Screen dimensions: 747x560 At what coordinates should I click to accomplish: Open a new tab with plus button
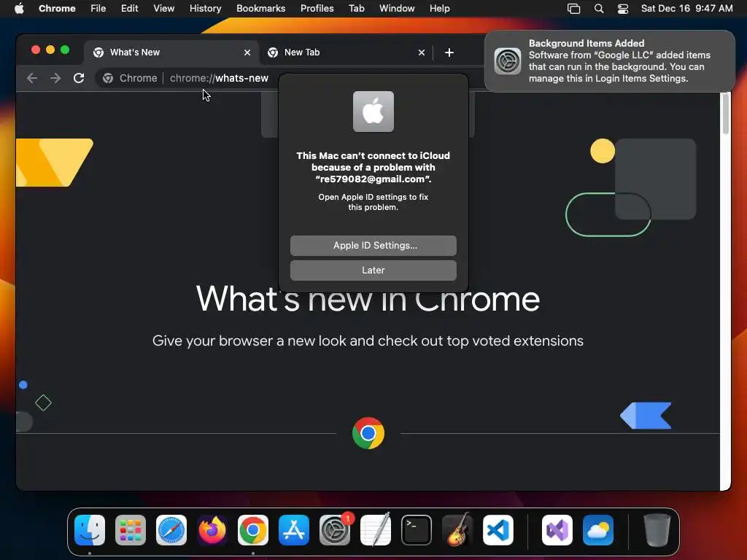tap(449, 52)
